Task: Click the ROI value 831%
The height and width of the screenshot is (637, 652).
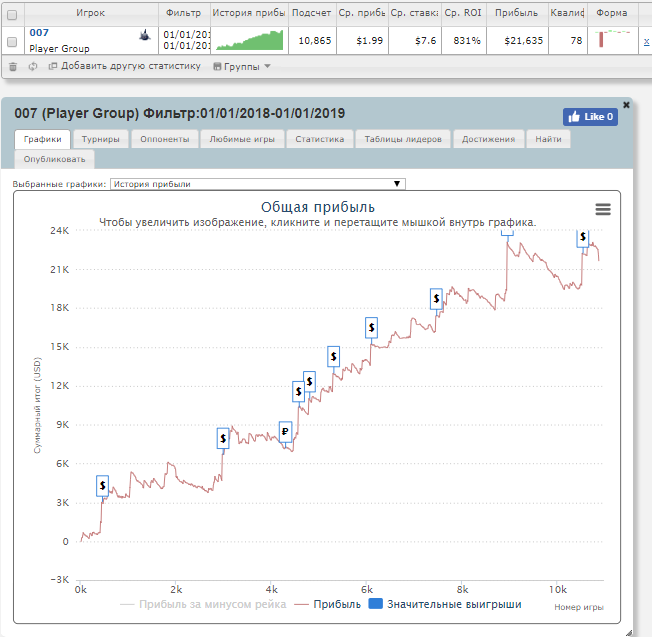Action: [467, 40]
